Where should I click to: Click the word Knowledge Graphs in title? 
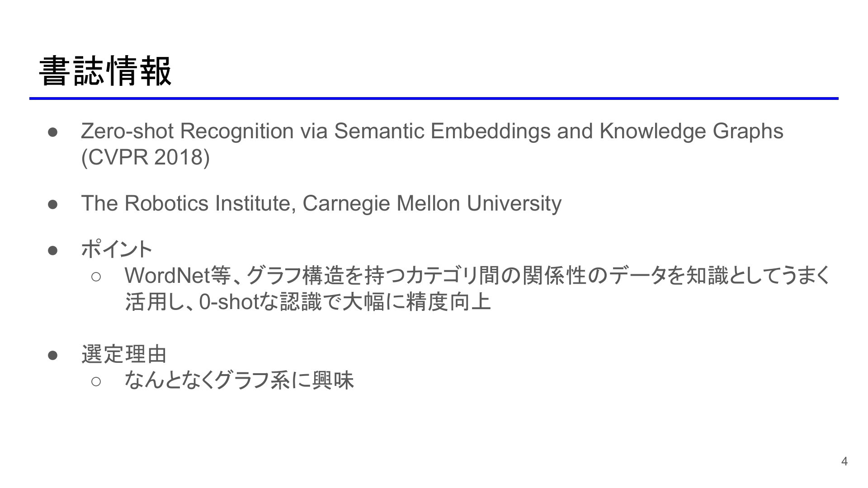pos(691,131)
